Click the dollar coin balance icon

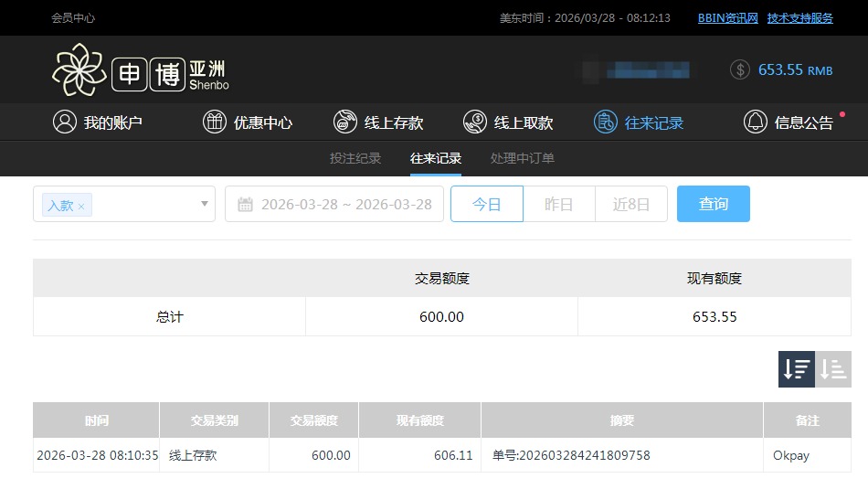[x=740, y=69]
